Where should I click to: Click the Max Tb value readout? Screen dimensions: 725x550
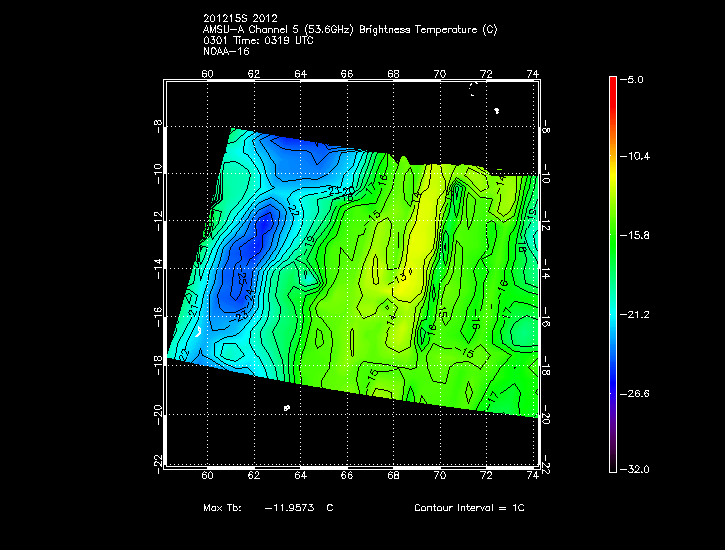point(268,508)
